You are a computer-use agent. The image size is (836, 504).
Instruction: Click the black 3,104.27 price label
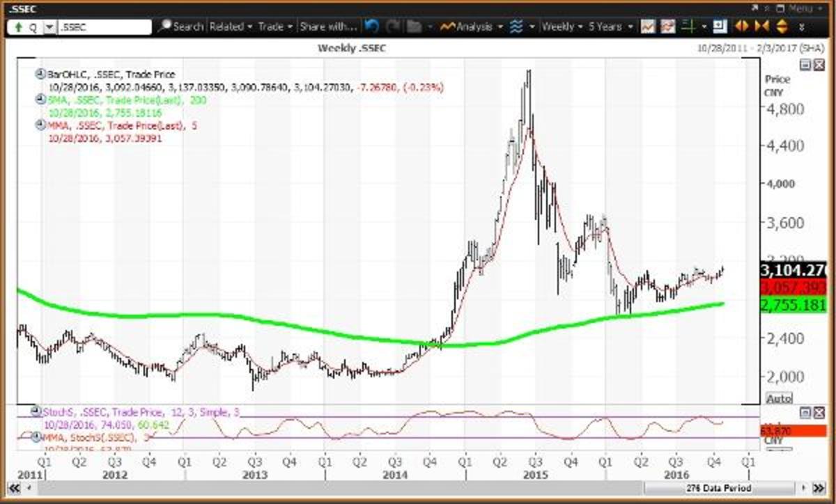click(x=794, y=270)
